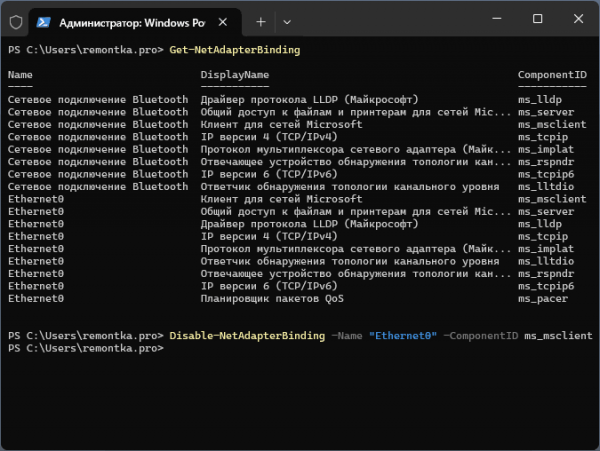Image resolution: width=600 pixels, height=451 pixels.
Task: Click the shield icon in the title bar
Action: pos(16,22)
